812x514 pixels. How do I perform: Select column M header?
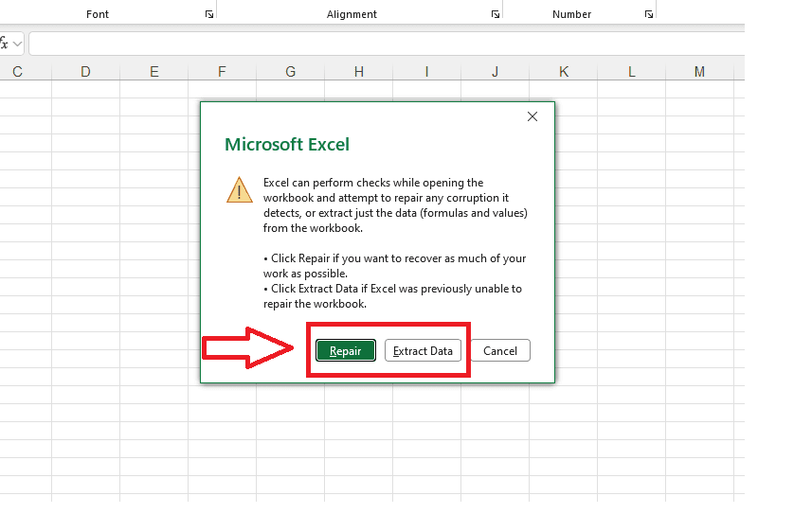699,71
